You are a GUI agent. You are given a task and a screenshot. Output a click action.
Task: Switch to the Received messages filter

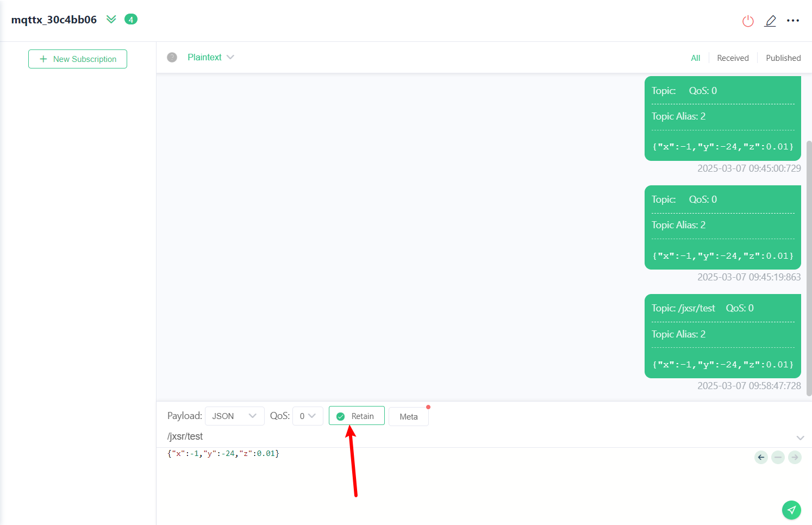pos(733,58)
